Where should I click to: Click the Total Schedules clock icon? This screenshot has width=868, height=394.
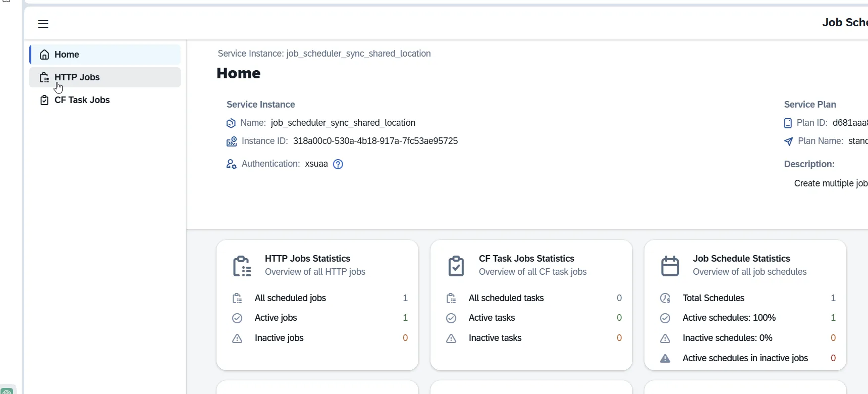[665, 299]
